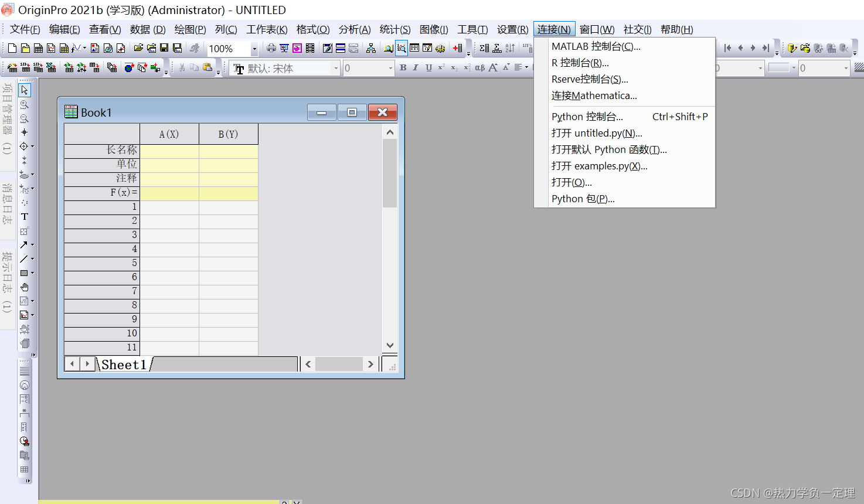The image size is (864, 504).
Task: Click the 长名称 cell for column B(Y)
Action: 228,151
